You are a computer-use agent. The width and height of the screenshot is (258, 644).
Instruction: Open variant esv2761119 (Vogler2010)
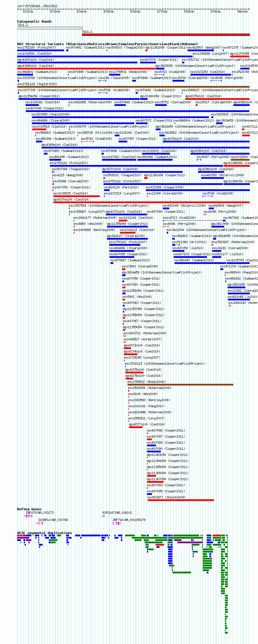(37, 84)
